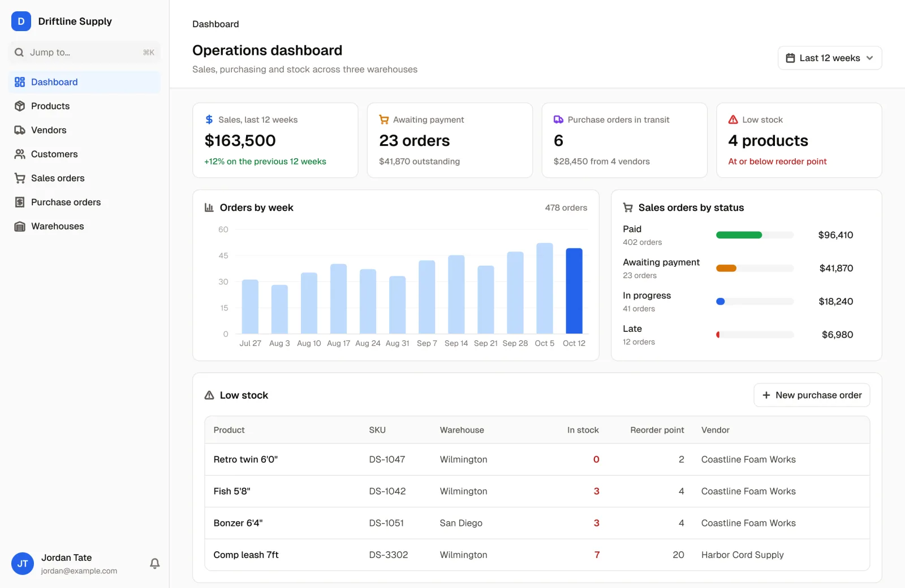Click the Dashboard breadcrumb
Viewport: 905px width, 588px height.
(216, 24)
